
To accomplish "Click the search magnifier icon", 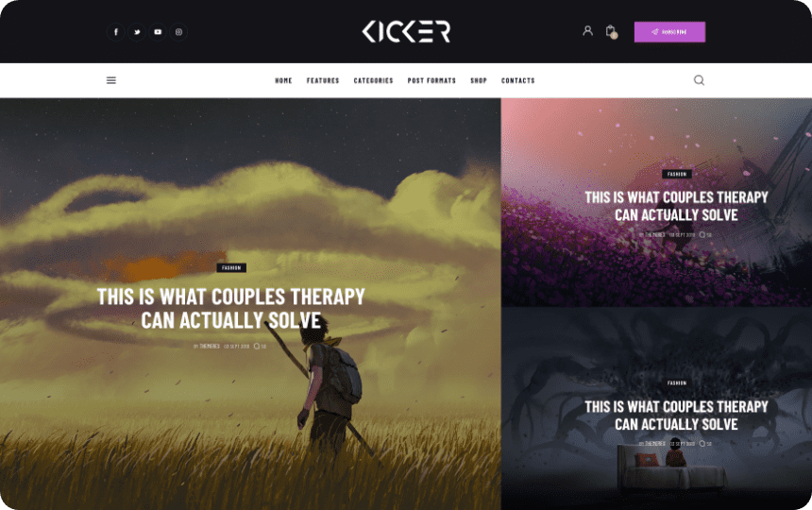I will tap(699, 80).
